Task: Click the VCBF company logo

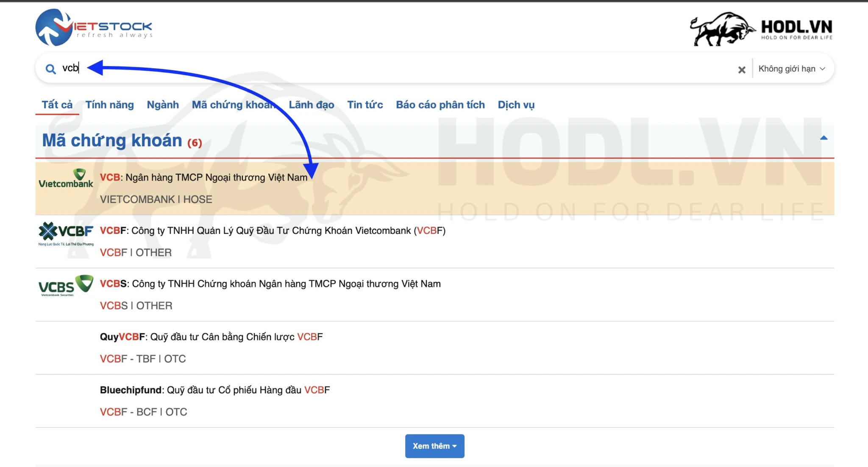Action: [x=66, y=233]
